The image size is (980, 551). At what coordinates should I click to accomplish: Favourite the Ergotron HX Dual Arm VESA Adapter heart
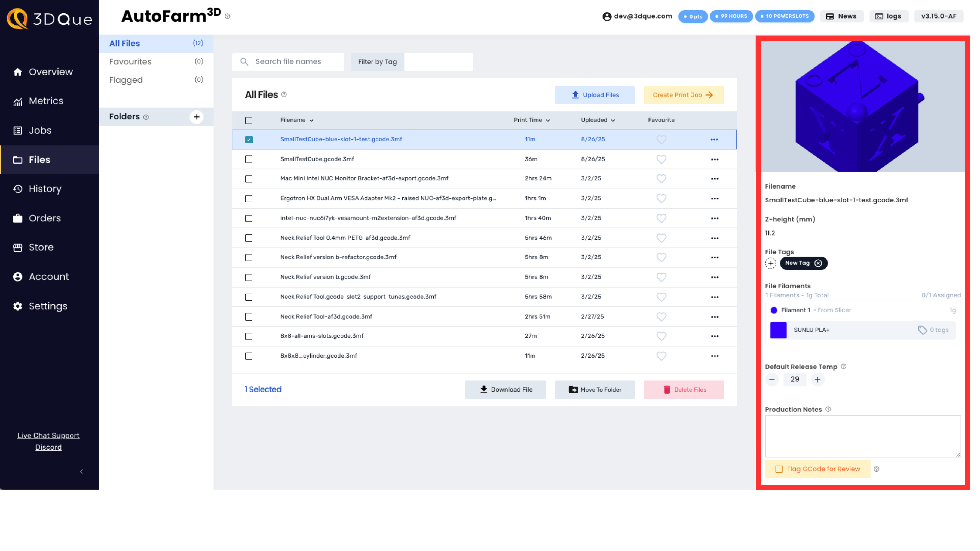tap(661, 198)
